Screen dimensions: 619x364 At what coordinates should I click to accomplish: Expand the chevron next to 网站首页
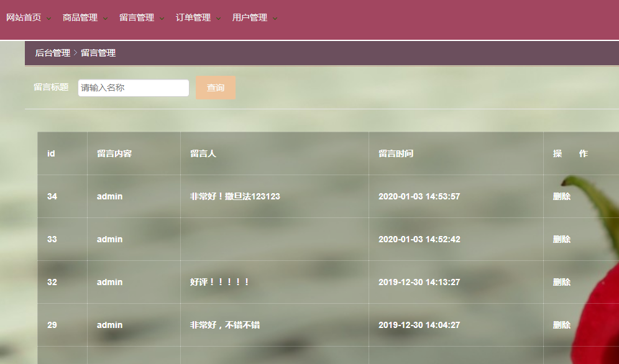point(49,18)
